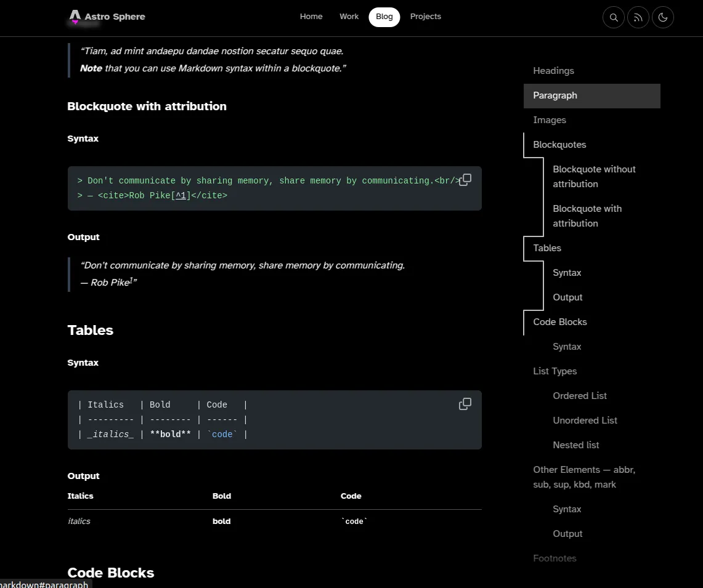Viewport: 703px width, 588px height.
Task: Click the Blockquote with attribution heading
Action: 147,107
